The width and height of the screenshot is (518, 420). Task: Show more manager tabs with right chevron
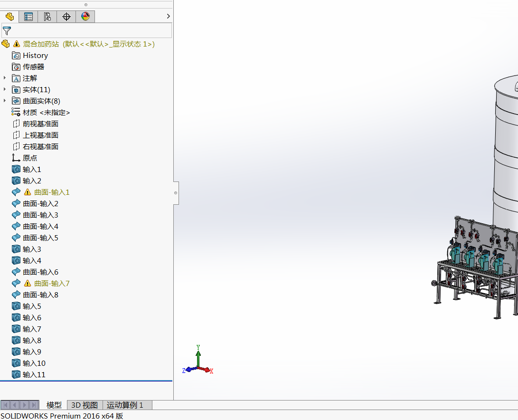(168, 16)
